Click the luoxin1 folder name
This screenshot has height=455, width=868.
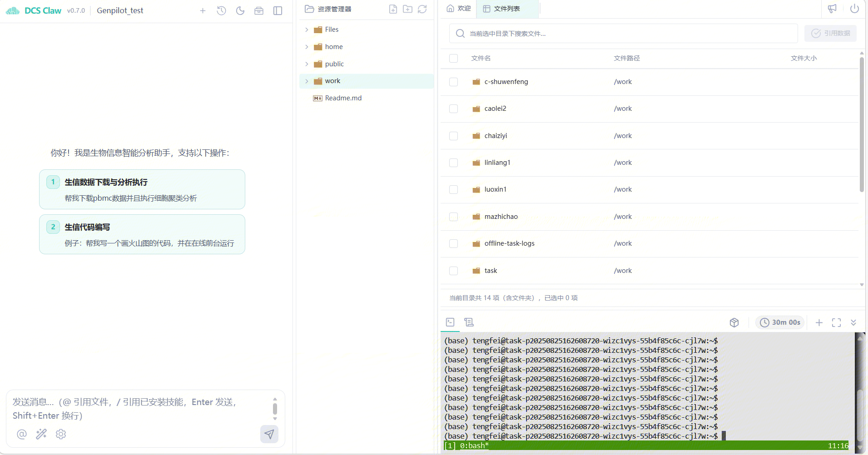click(495, 189)
